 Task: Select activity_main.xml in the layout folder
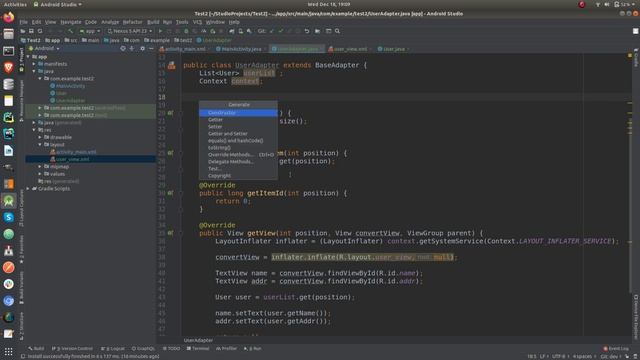[x=73, y=152]
